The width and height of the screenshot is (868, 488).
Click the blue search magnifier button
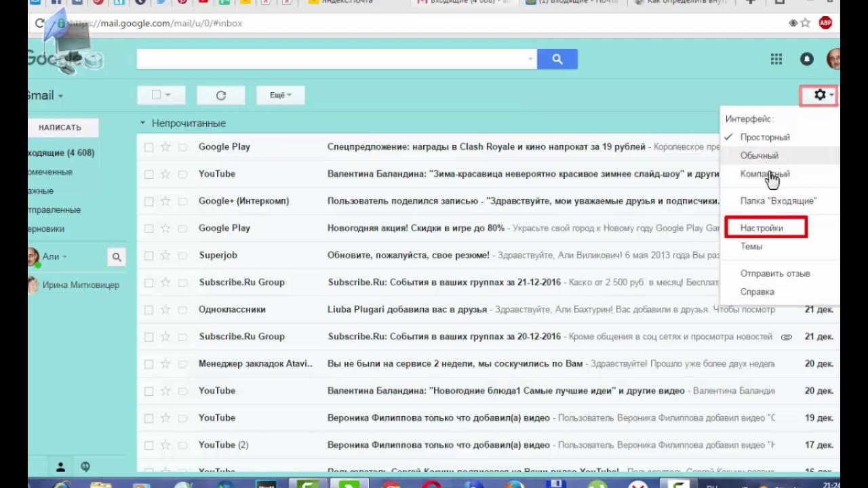(x=557, y=59)
